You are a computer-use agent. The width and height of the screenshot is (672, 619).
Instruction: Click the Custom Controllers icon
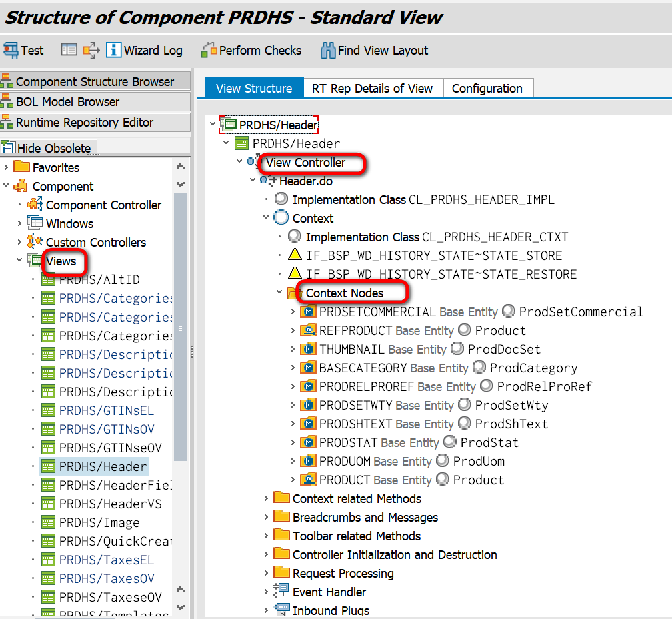point(35,241)
